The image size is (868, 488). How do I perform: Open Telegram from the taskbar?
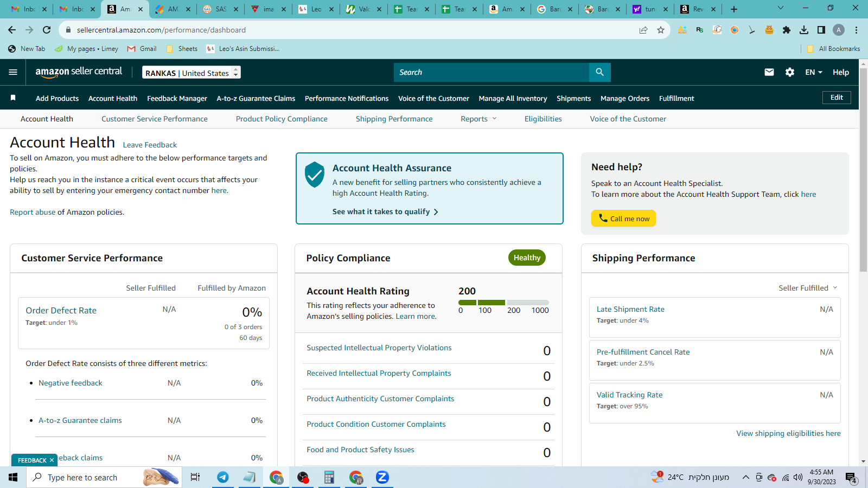tap(223, 477)
